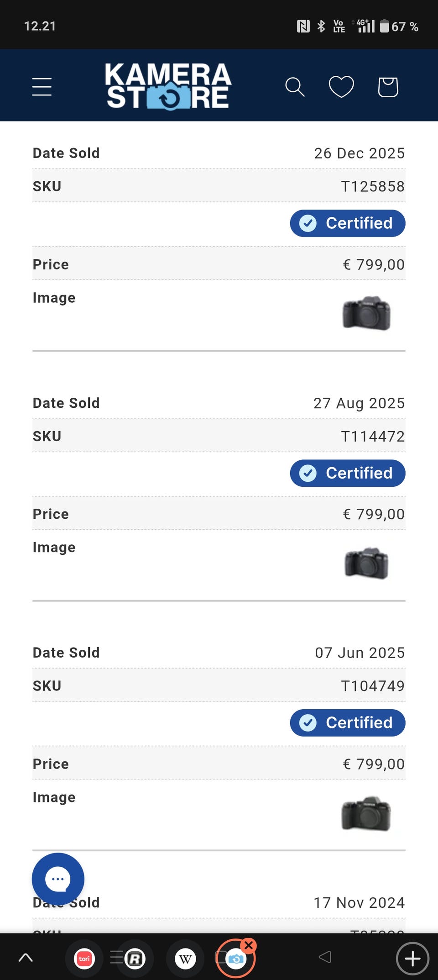Tap Certified badge for SKU T125858
Viewport: 438px width, 980px height.
[x=348, y=223]
